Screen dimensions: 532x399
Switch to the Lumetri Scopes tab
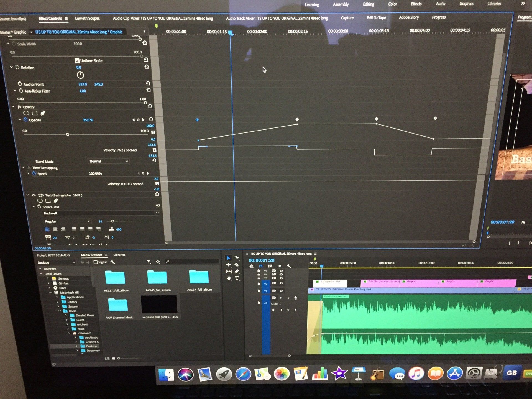pos(87,18)
